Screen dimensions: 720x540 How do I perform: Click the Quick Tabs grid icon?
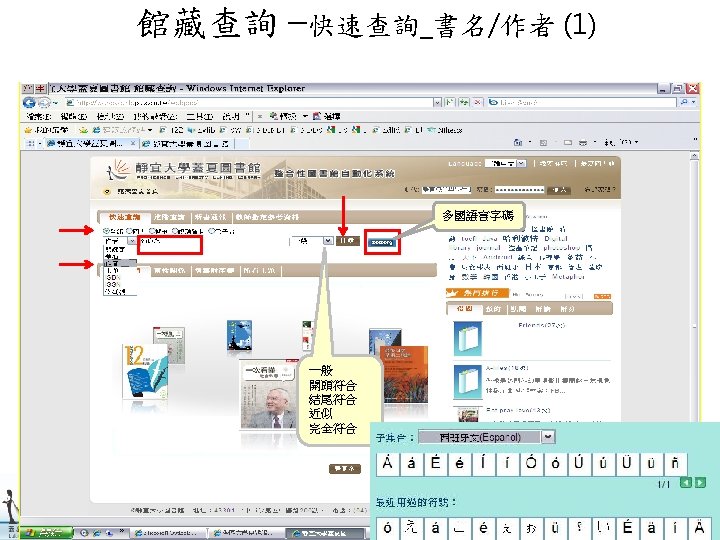tap(30, 144)
